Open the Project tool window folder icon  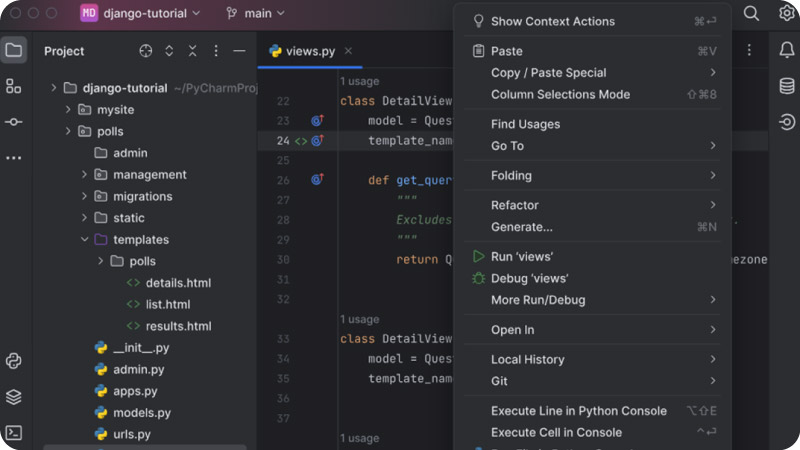[x=14, y=50]
